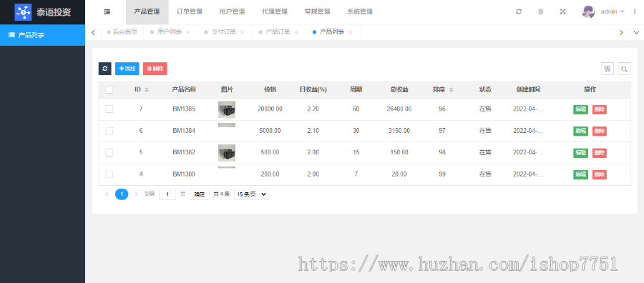Click the 日收益(%) column header
The image size is (644, 283).
313,90
